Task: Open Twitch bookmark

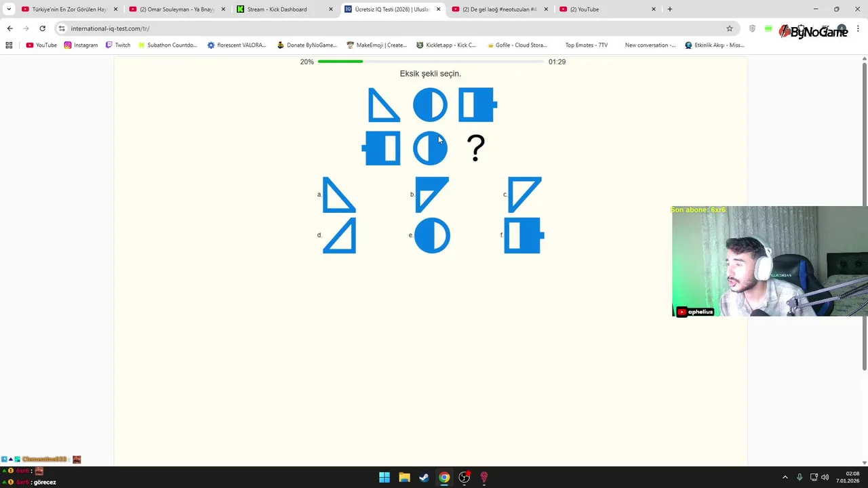Action: (118, 45)
